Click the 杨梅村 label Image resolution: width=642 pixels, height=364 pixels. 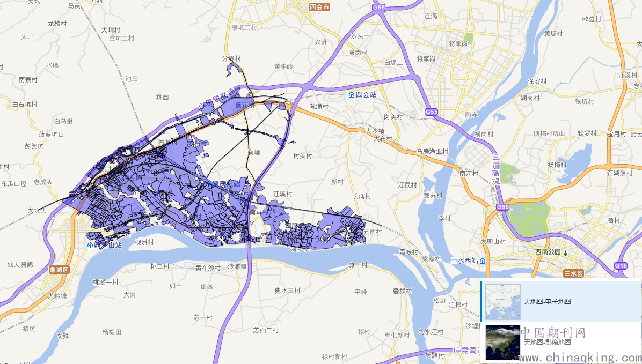pyautogui.click(x=557, y=165)
